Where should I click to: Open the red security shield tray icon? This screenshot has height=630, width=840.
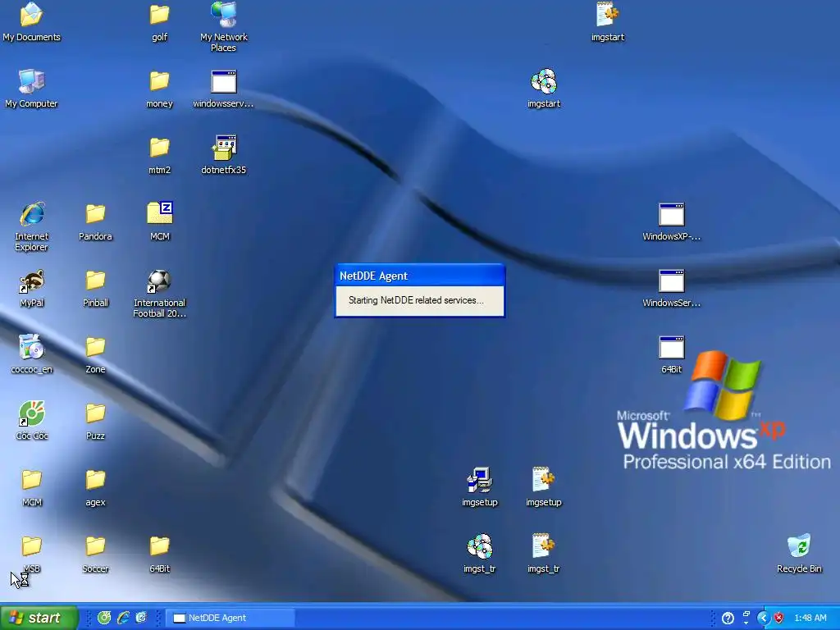tap(778, 619)
